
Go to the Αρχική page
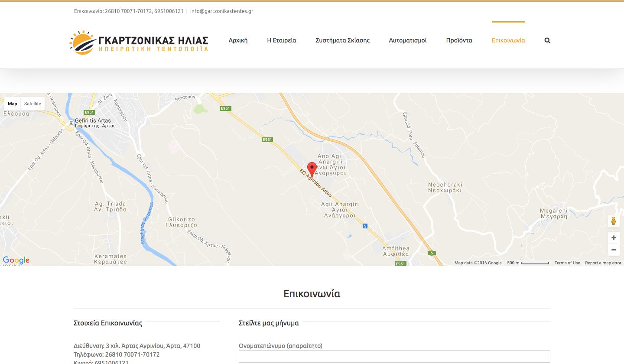pos(238,40)
